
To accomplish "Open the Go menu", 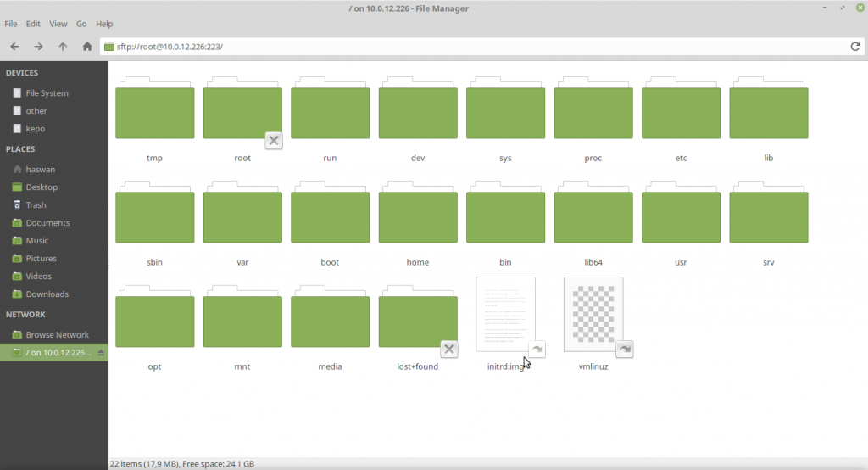I will click(81, 24).
